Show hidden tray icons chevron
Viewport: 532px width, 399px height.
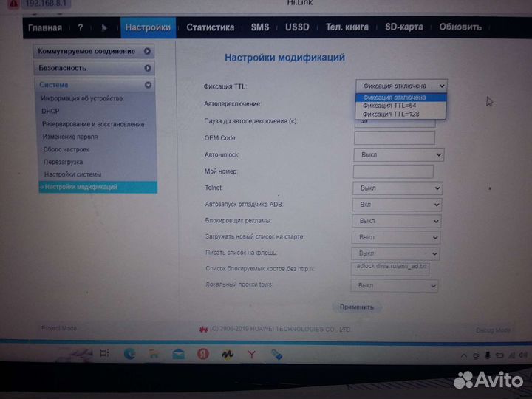click(x=463, y=355)
